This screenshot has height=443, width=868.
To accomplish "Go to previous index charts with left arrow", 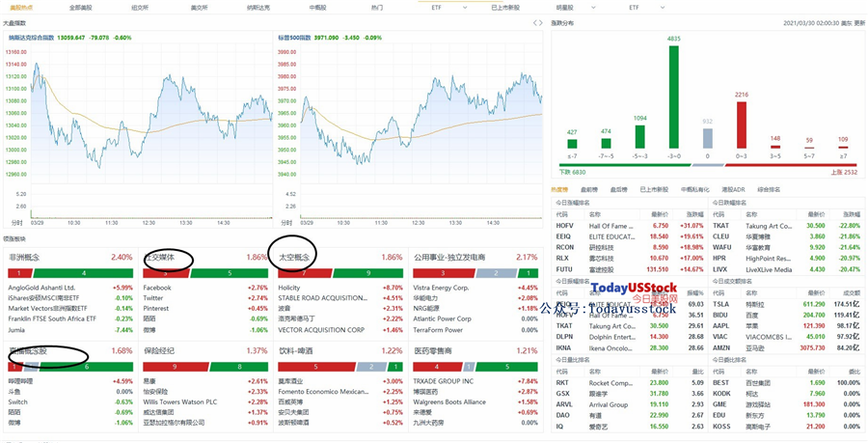I will 534,23.
